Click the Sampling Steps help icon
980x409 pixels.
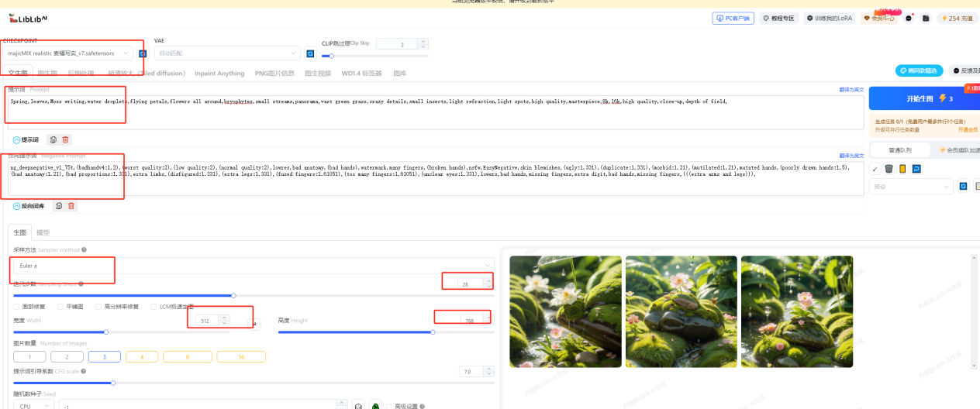click(x=81, y=284)
